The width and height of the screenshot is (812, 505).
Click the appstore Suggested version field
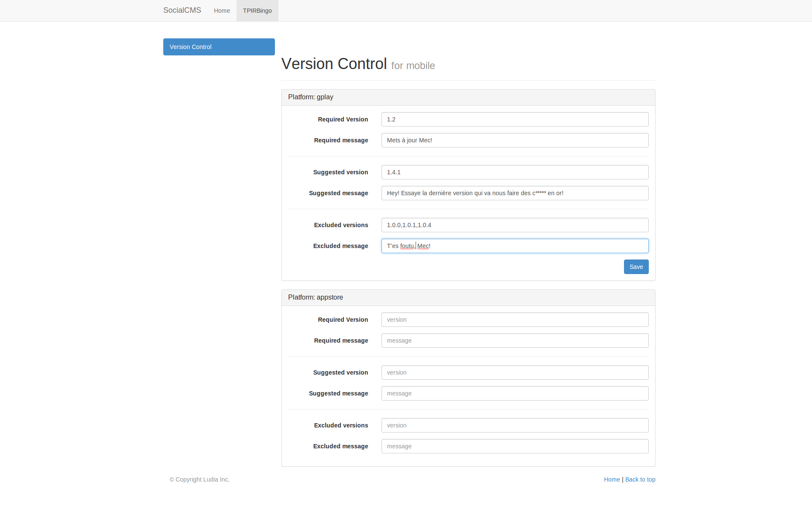point(514,372)
